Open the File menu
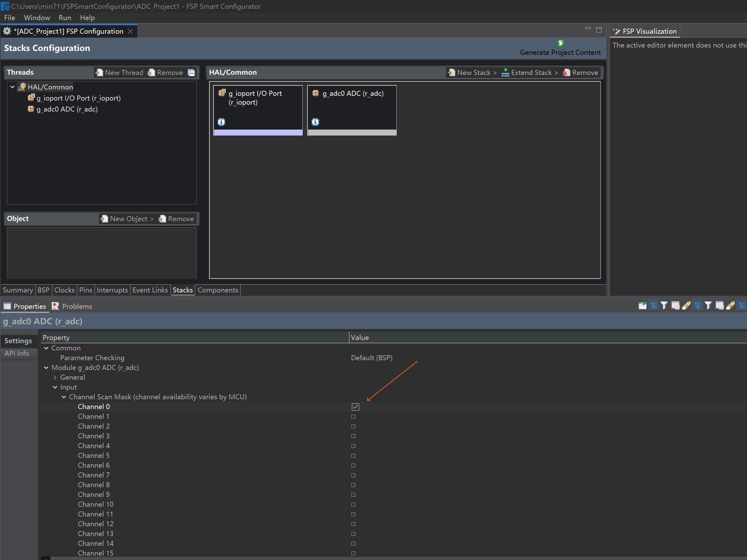The width and height of the screenshot is (747, 560). 9,18
